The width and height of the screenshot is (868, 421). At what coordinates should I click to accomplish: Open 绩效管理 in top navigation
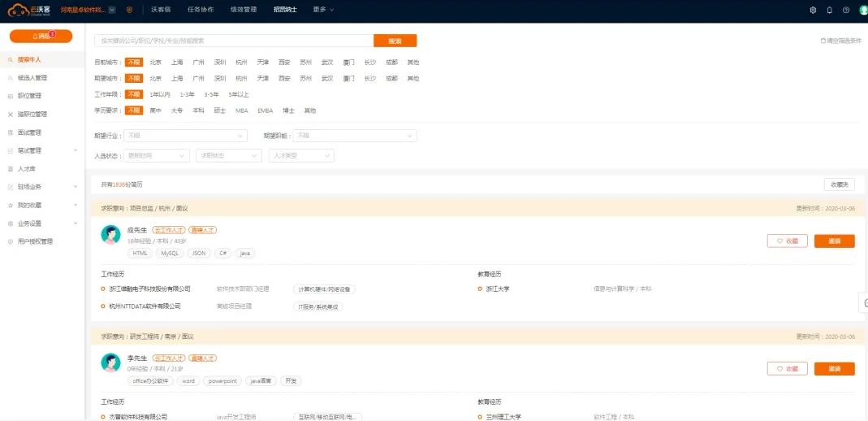coord(244,10)
